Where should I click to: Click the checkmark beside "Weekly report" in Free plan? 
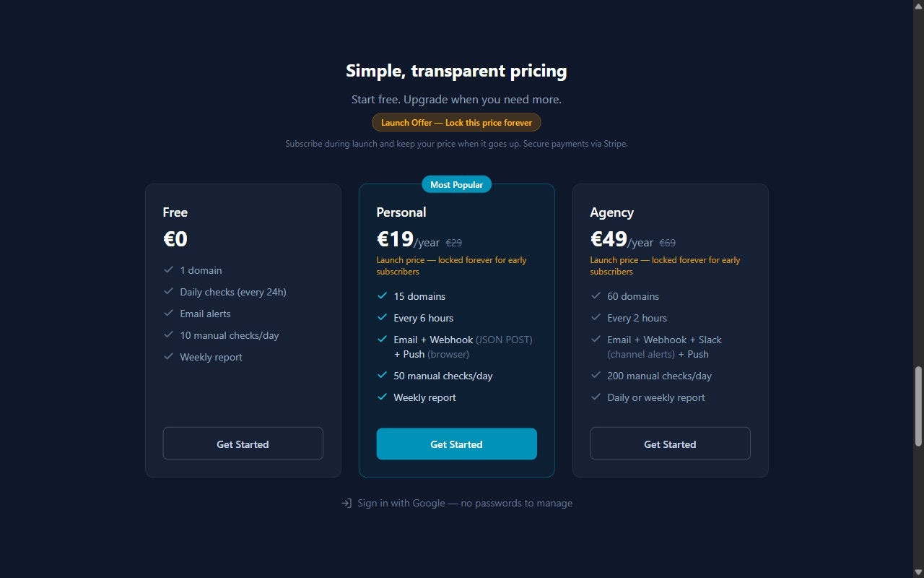(167, 357)
